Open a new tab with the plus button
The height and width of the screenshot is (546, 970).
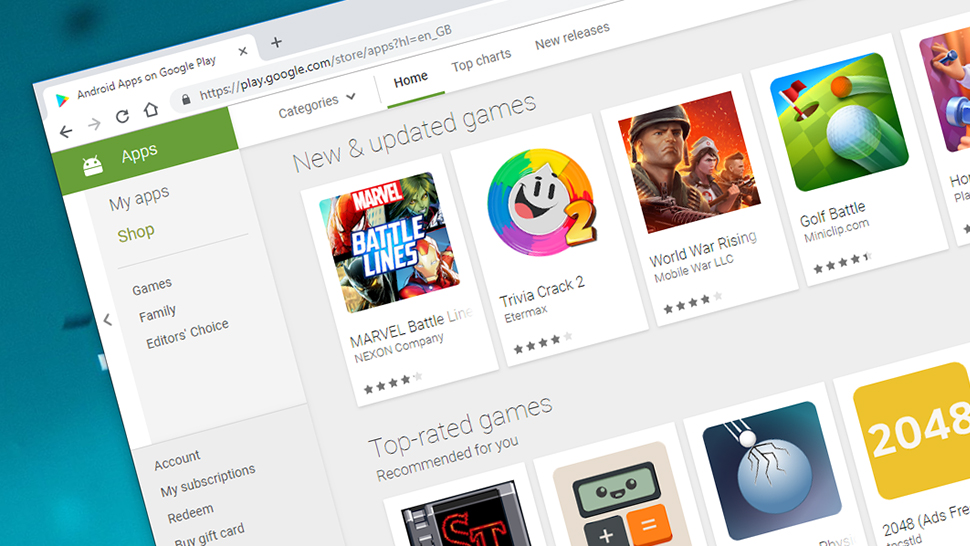(277, 42)
